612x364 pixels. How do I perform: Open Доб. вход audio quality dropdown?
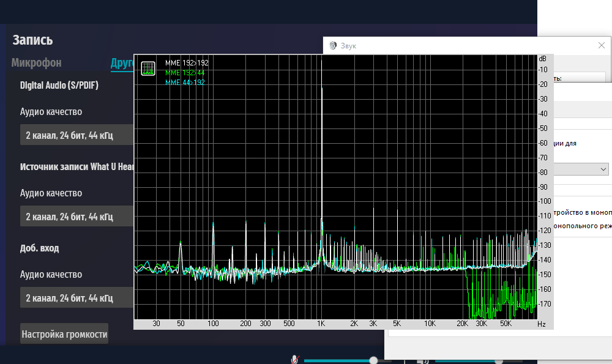(77, 298)
